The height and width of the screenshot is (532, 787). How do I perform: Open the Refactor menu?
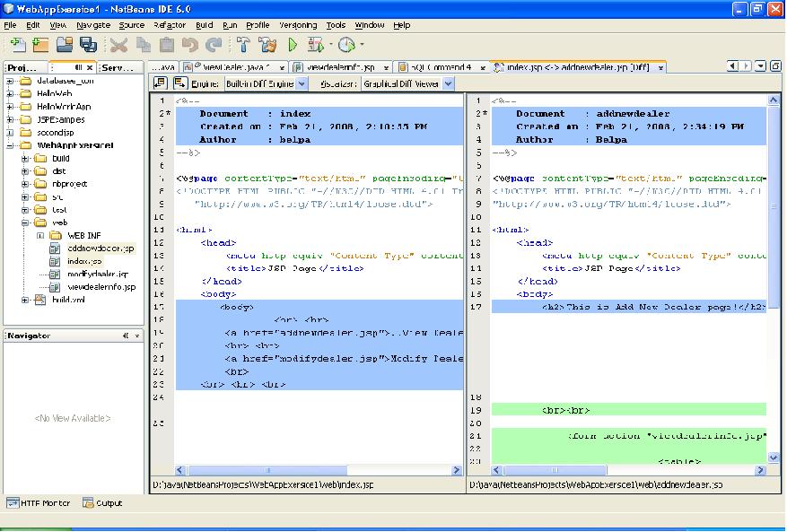tap(170, 25)
